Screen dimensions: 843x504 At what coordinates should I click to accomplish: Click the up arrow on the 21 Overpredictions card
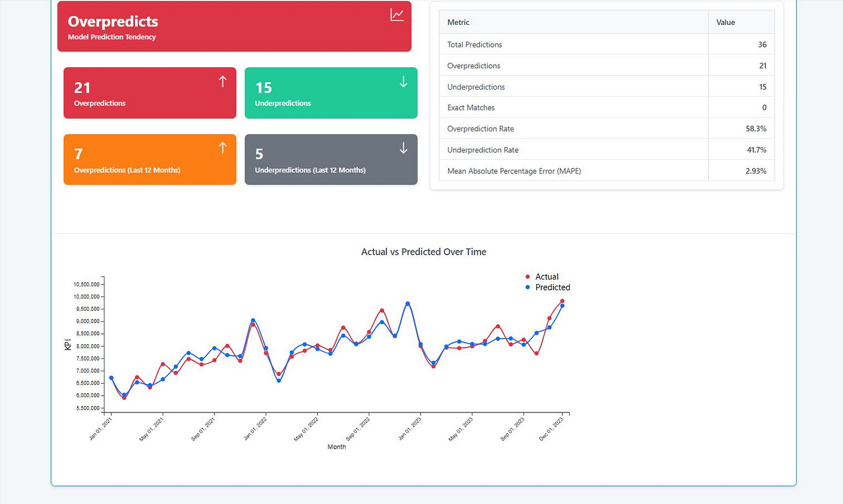coord(222,82)
